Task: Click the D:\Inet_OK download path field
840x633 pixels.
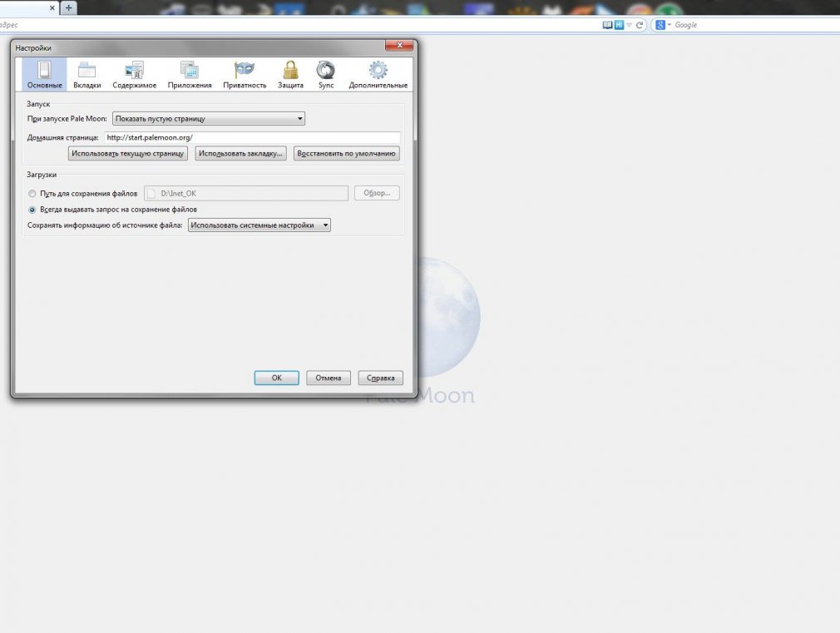Action: click(x=246, y=194)
